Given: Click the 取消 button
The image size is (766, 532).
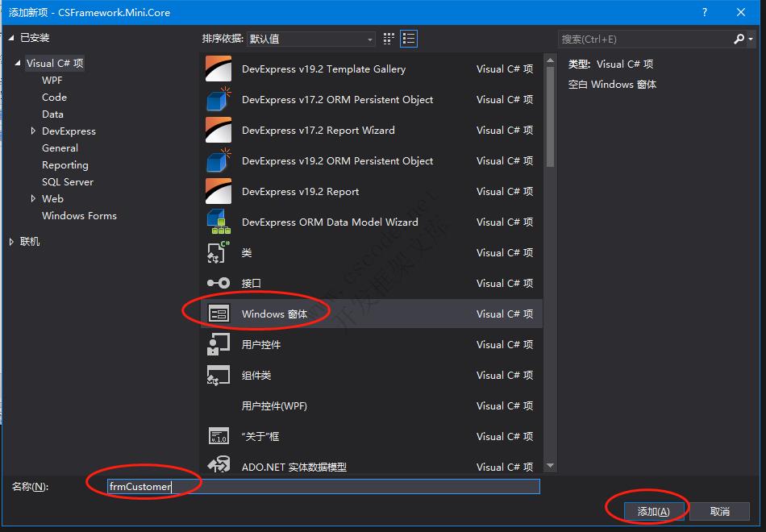Looking at the screenshot, I should (x=719, y=509).
